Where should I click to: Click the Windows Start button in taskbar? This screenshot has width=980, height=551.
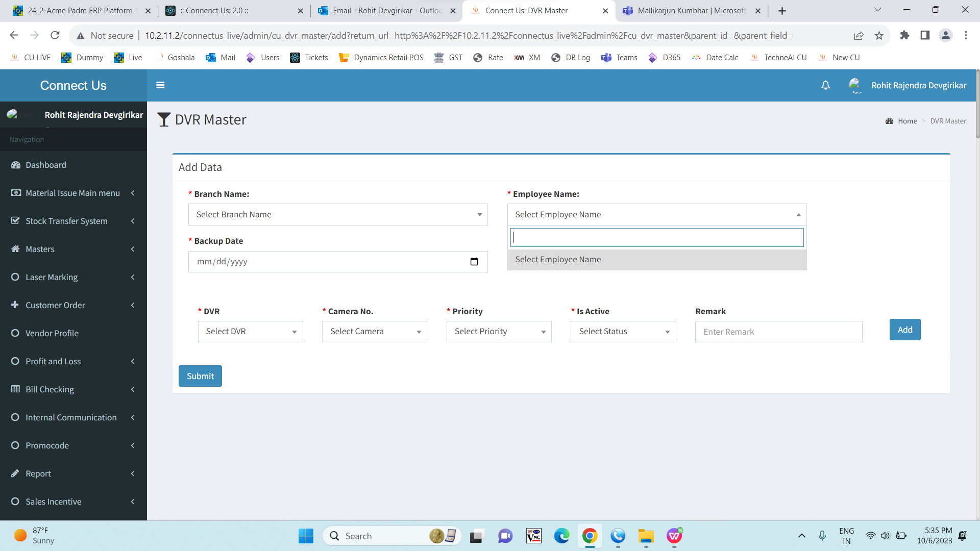click(x=306, y=536)
